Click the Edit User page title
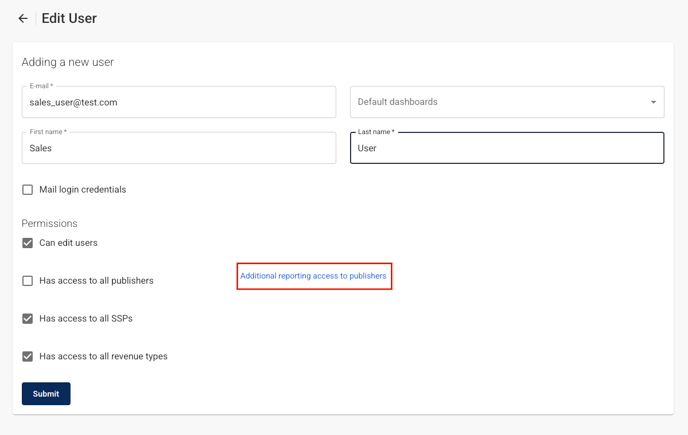688x435 pixels. coord(69,18)
